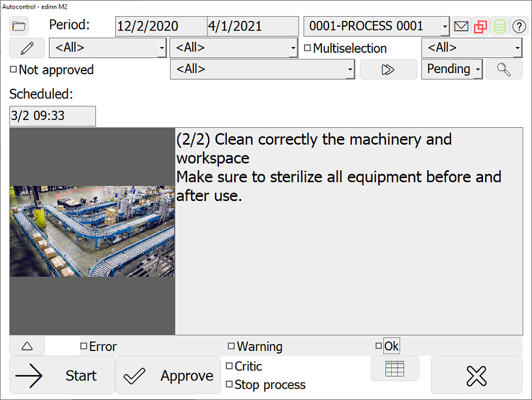Click the conveyor belt factory image

pyautogui.click(x=92, y=231)
